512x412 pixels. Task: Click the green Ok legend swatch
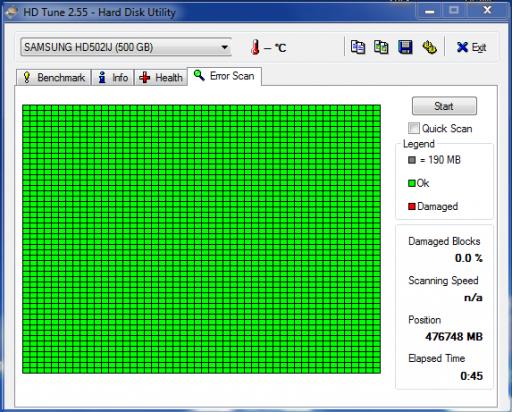point(412,183)
